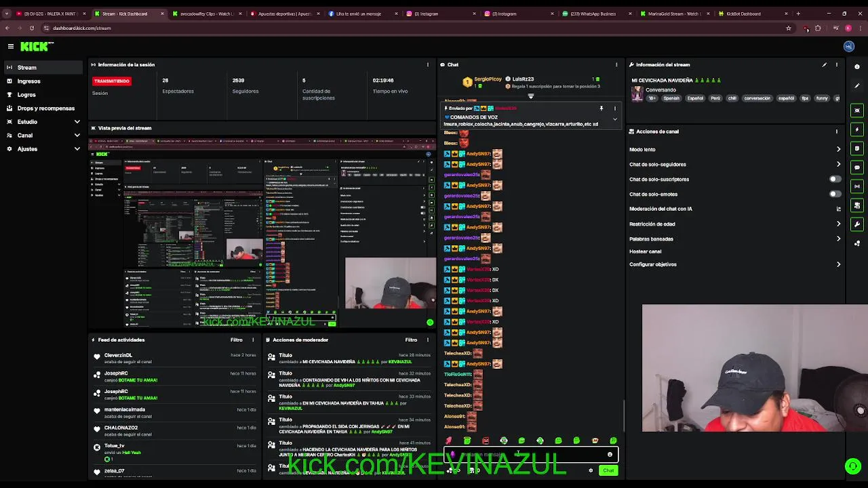Open Chat de solo-seguidores arrow

[839, 164]
